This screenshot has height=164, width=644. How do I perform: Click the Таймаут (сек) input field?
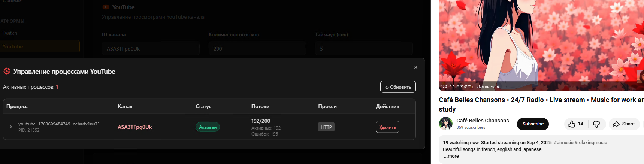coord(364,49)
